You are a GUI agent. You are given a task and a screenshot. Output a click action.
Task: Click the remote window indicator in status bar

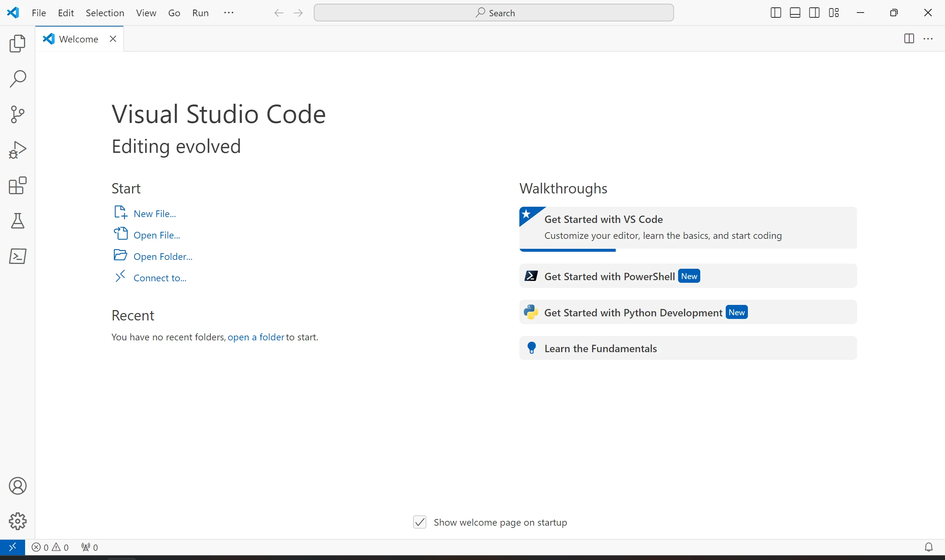click(13, 547)
